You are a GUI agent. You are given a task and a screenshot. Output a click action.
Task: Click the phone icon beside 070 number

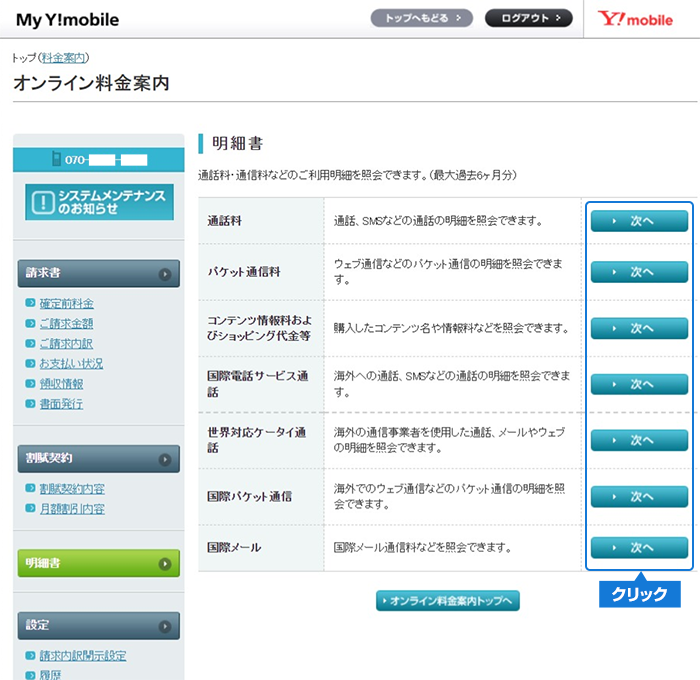pyautogui.click(x=56, y=160)
